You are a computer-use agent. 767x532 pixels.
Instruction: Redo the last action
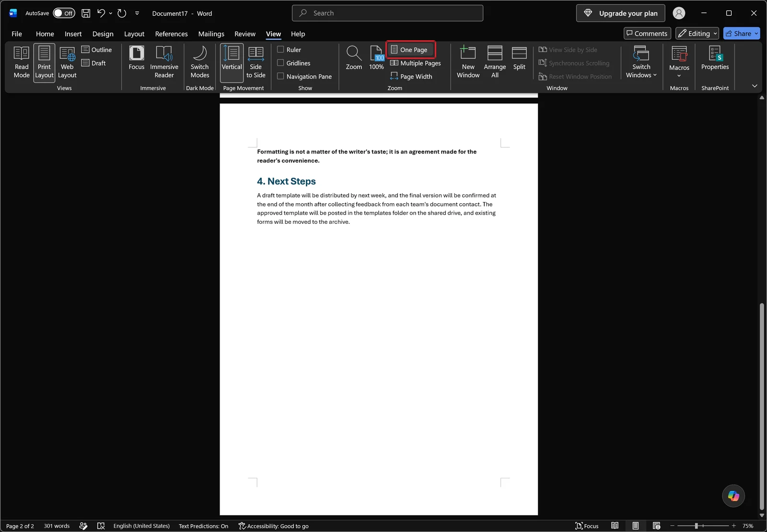point(122,13)
